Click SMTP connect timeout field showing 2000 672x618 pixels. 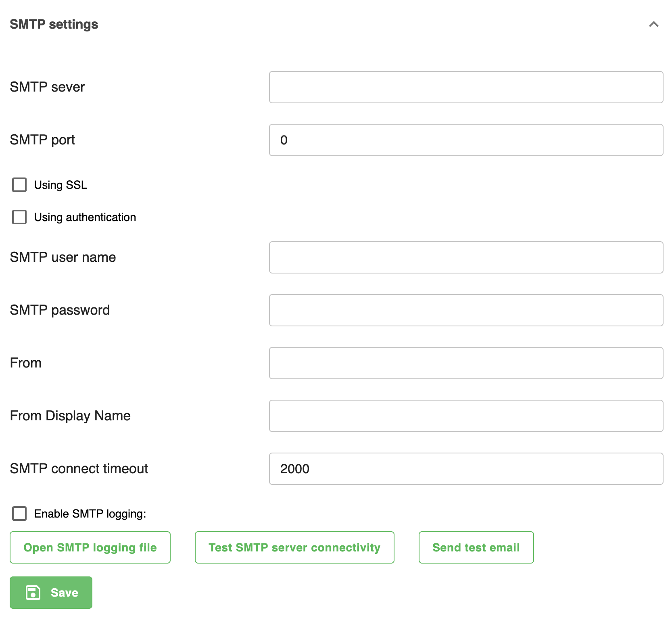[x=466, y=469]
